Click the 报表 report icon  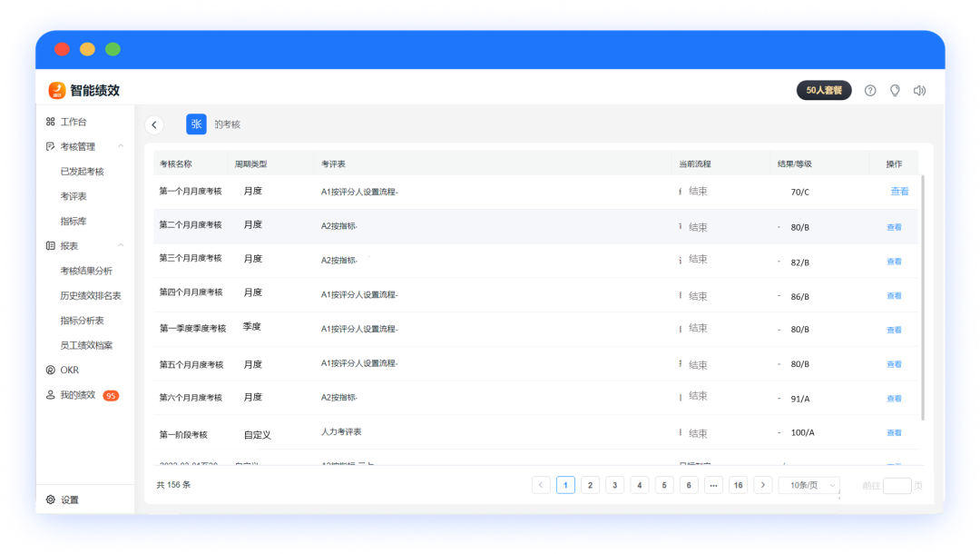pos(51,246)
